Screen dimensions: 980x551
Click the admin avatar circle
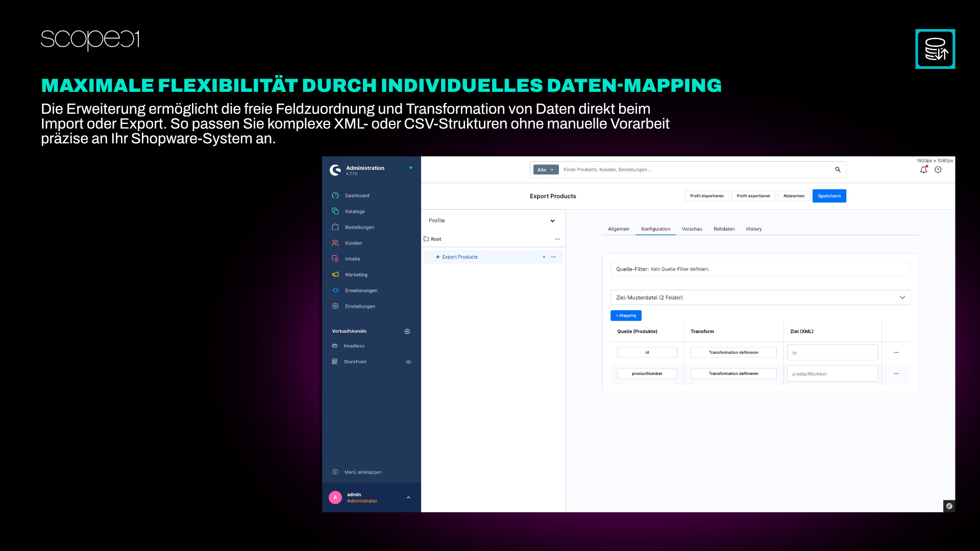point(335,497)
